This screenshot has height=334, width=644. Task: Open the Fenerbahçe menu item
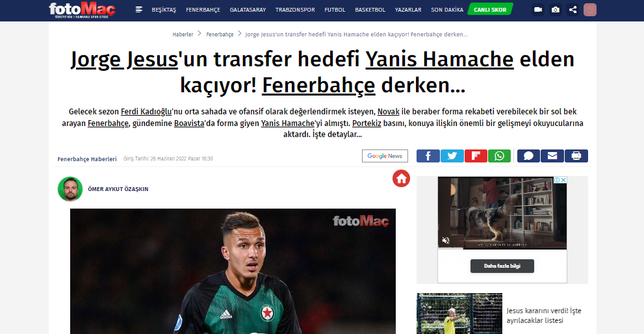[x=203, y=10]
